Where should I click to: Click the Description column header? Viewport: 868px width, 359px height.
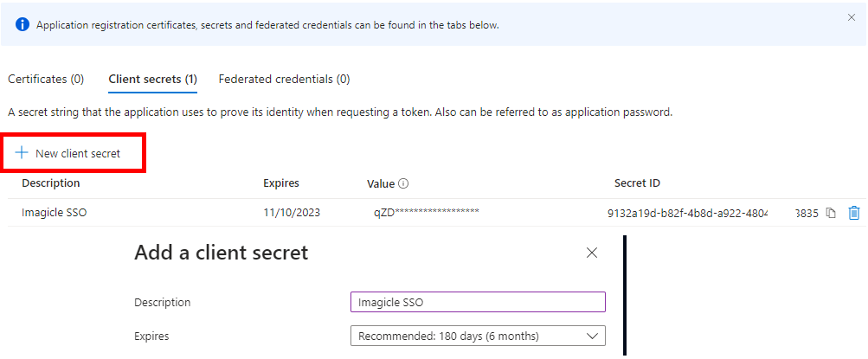(x=51, y=183)
